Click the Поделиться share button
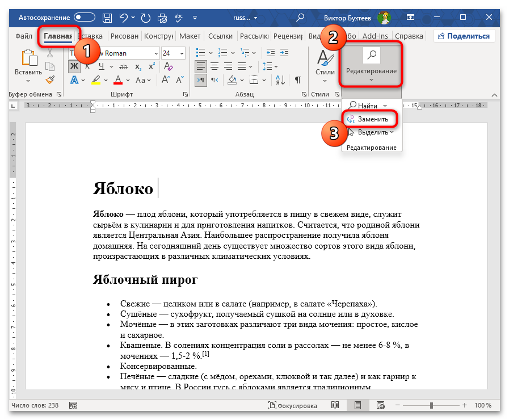This screenshot has width=509, height=420. (x=464, y=36)
